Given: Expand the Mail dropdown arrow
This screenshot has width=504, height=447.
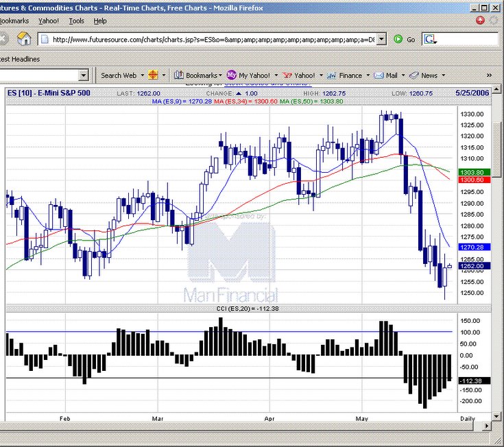Looking at the screenshot, I should point(403,75).
